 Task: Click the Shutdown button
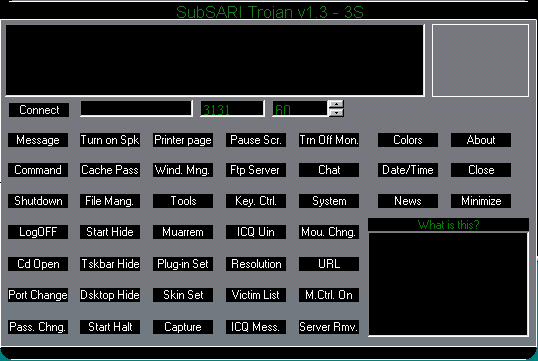(x=38, y=201)
